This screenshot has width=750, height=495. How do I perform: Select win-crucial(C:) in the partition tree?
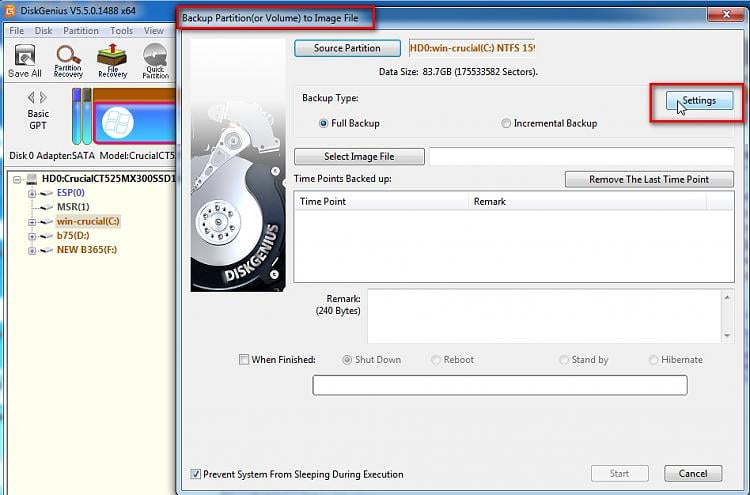pos(88,221)
